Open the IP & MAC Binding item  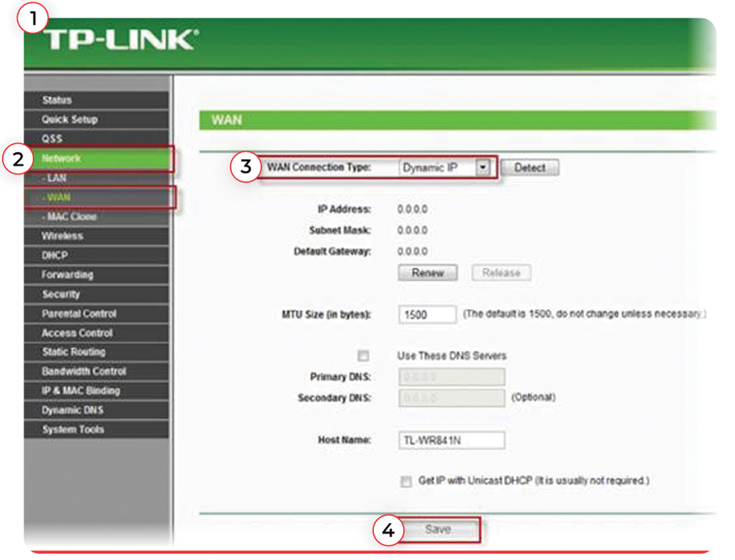96,391
